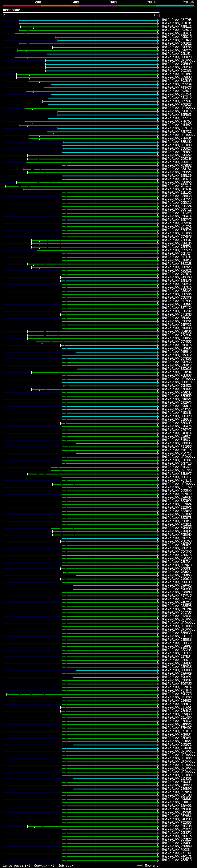Select hit label UniRef100_C3KUC8
The width and height of the screenshot is (197, 868).
[x=176, y=196]
